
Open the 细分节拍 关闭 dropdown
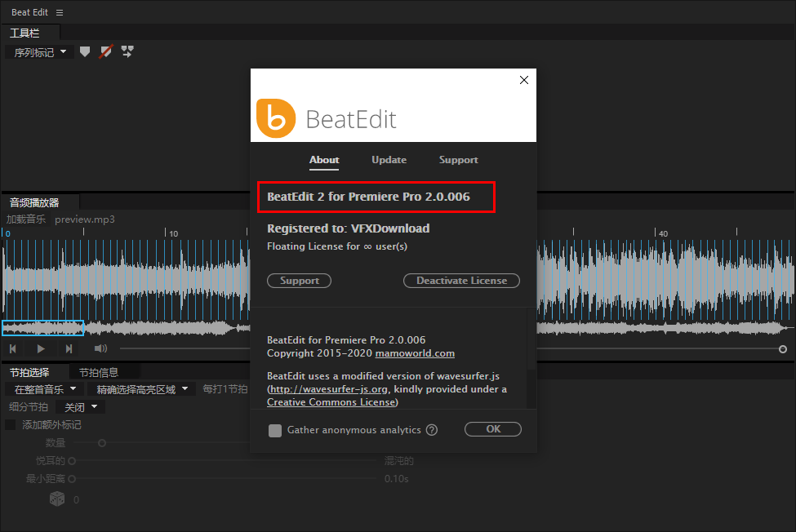[80, 407]
